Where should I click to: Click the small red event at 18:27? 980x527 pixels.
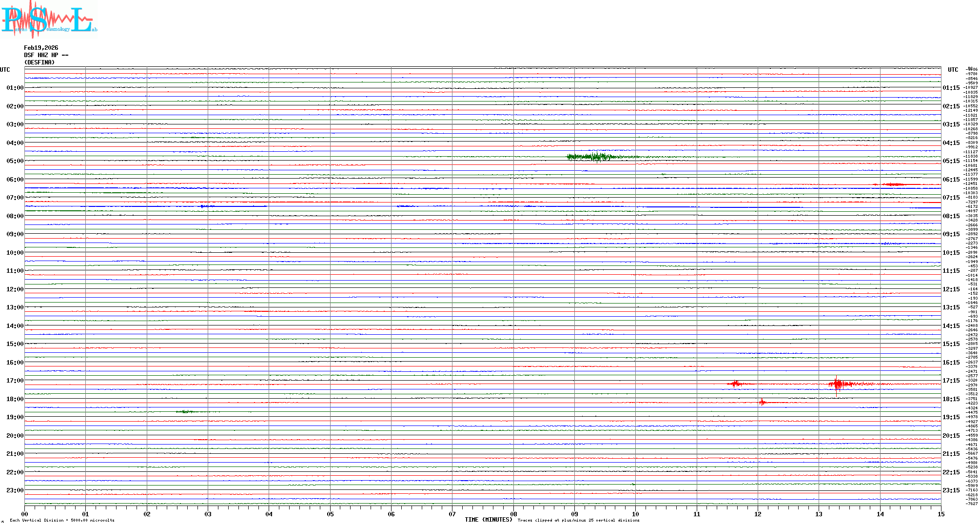(762, 403)
